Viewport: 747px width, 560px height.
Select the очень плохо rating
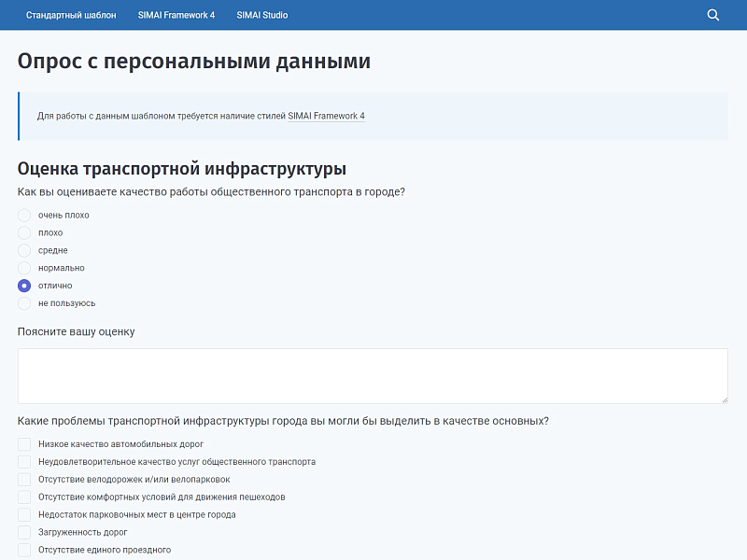pos(23,215)
